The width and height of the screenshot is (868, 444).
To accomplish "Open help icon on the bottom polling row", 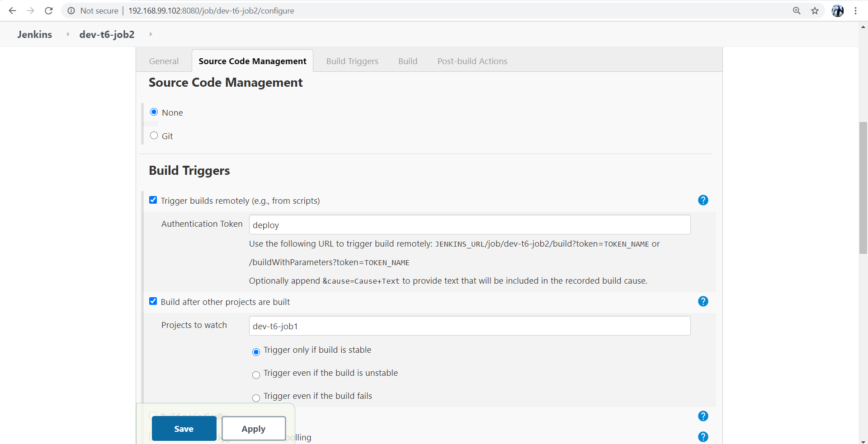I will tap(703, 437).
